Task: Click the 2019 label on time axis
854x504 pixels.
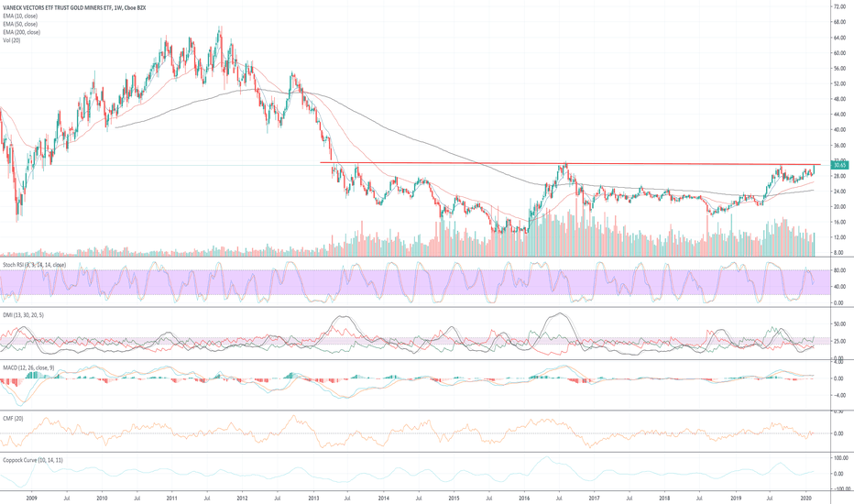Action: coord(736,498)
